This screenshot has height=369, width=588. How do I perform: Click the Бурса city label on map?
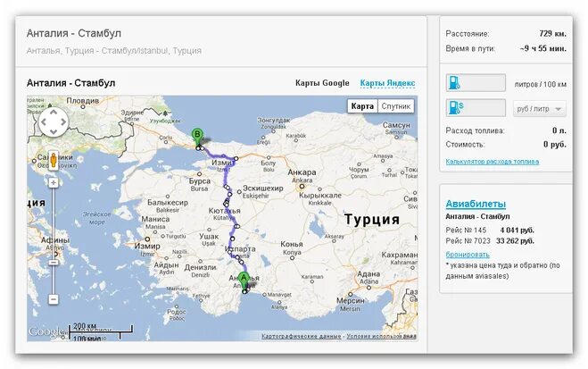tap(200, 181)
